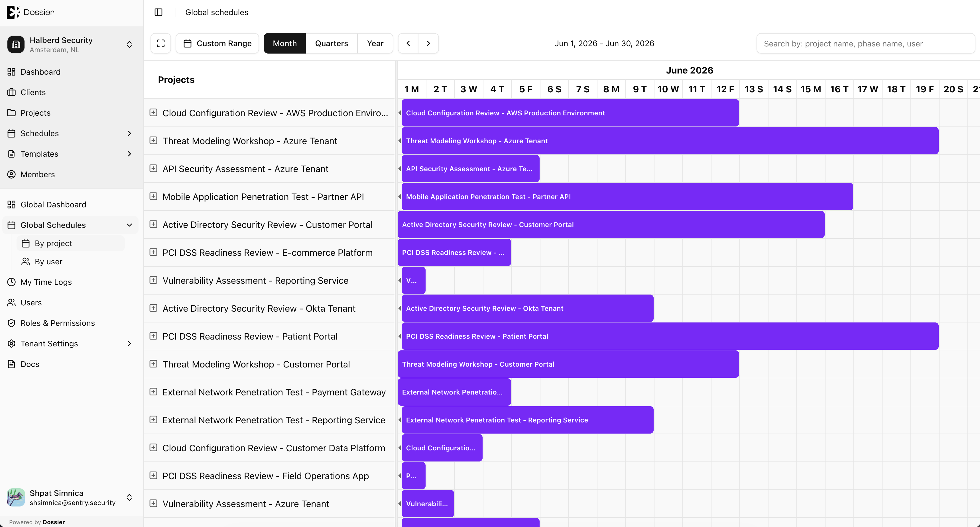Screen dimensions: 980x527
Task: Go to previous month arrow
Action: (408, 43)
